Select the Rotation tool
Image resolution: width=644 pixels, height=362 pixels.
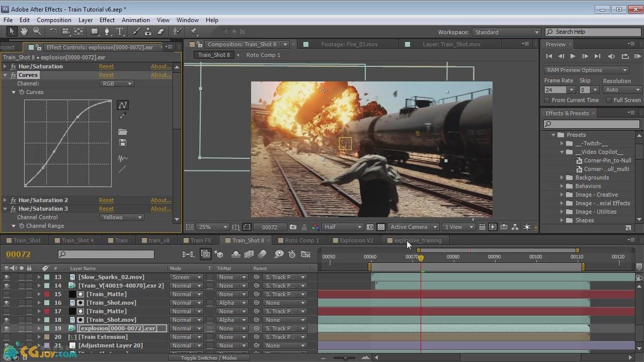tap(53, 32)
